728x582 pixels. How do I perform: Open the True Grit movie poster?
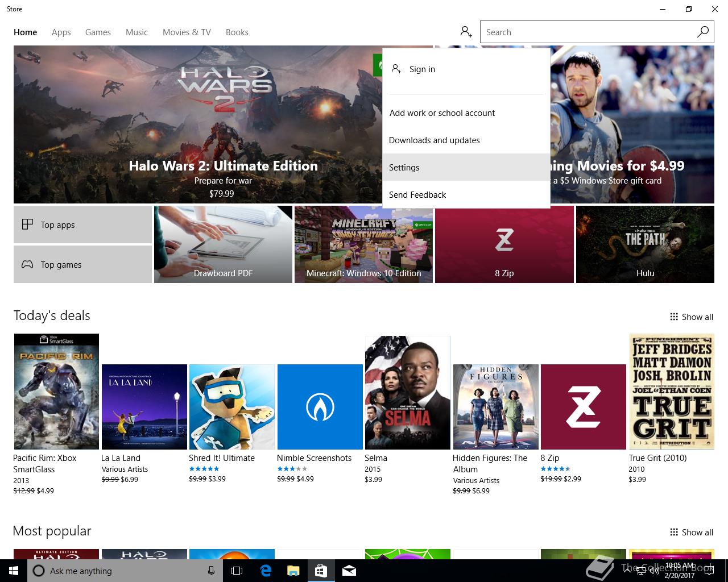click(671, 392)
